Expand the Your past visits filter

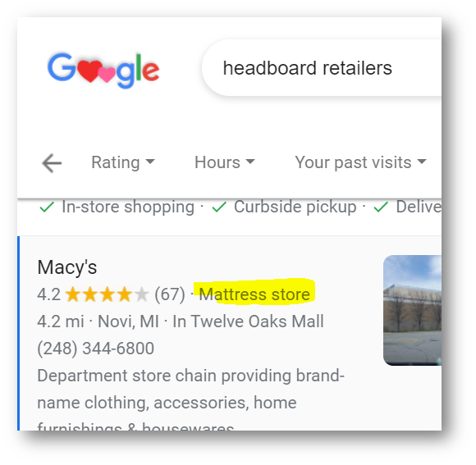(360, 162)
